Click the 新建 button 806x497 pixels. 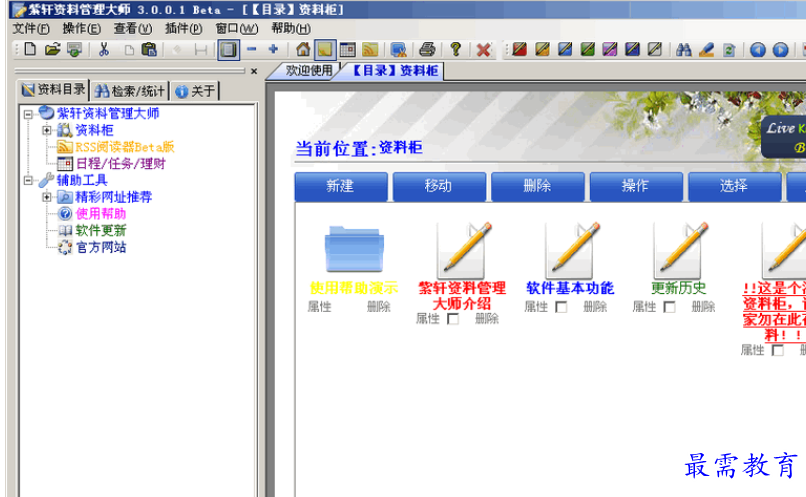click(x=341, y=186)
